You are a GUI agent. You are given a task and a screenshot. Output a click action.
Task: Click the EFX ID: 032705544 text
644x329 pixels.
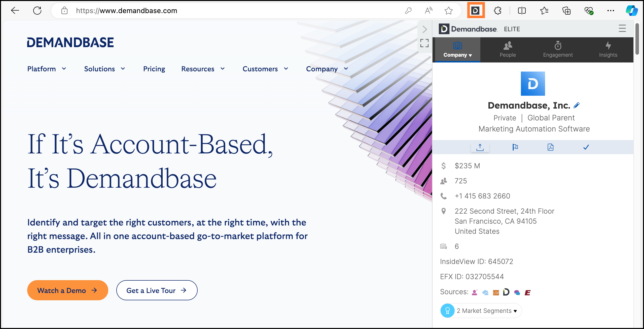[x=472, y=277]
